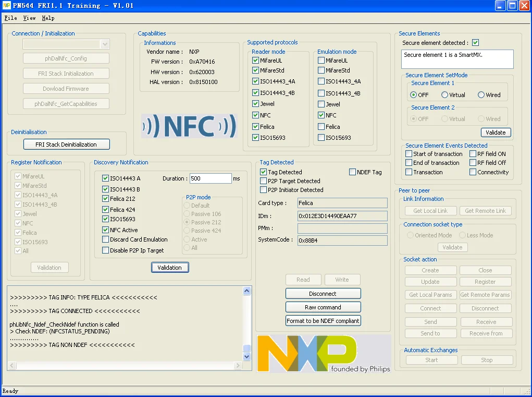The height and width of the screenshot is (397, 532).
Task: Click Disconnect in Tag Detected panel
Action: [323, 294]
